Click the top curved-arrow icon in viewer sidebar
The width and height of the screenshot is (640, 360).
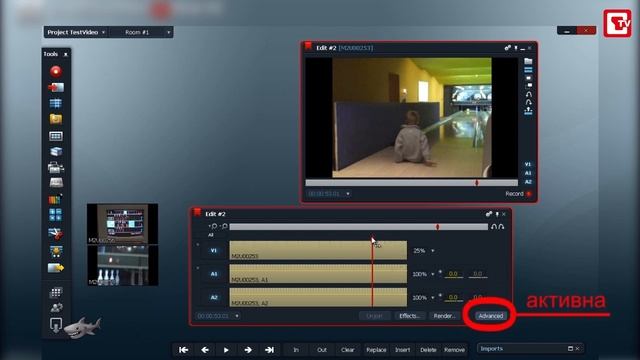529,94
